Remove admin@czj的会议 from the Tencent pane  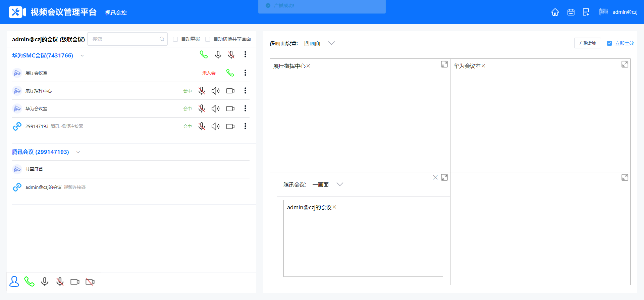point(334,207)
